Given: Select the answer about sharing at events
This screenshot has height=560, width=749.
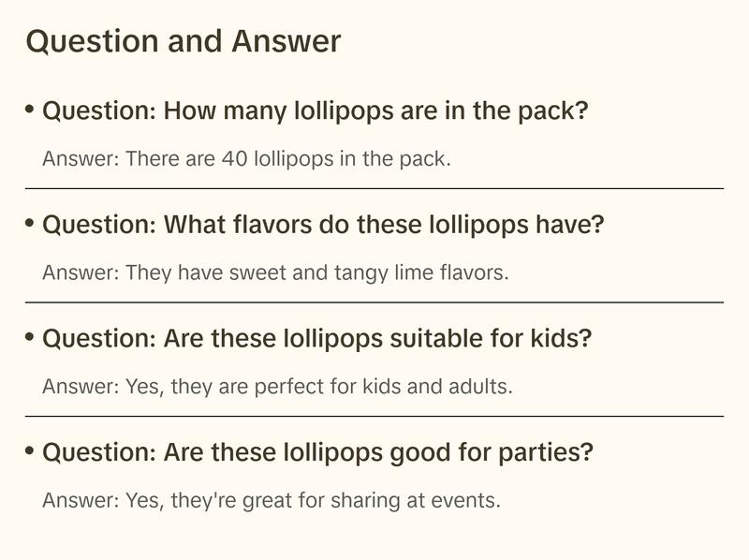Looking at the screenshot, I should click(x=272, y=500).
